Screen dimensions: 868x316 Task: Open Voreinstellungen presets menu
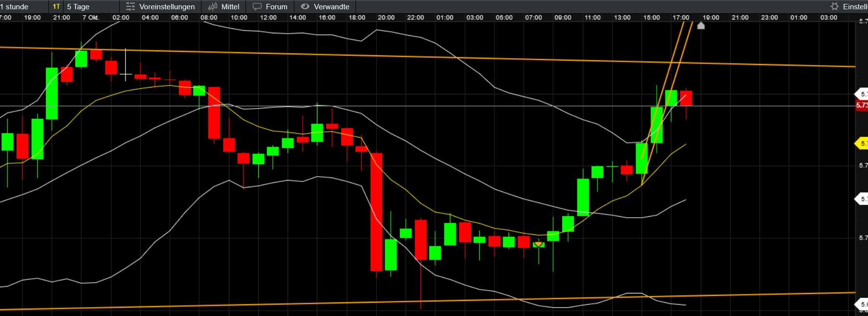tap(160, 7)
